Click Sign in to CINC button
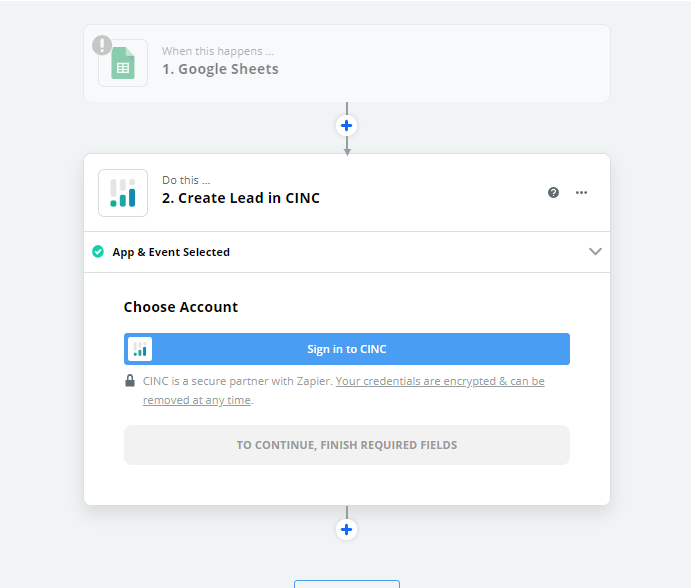 (347, 349)
